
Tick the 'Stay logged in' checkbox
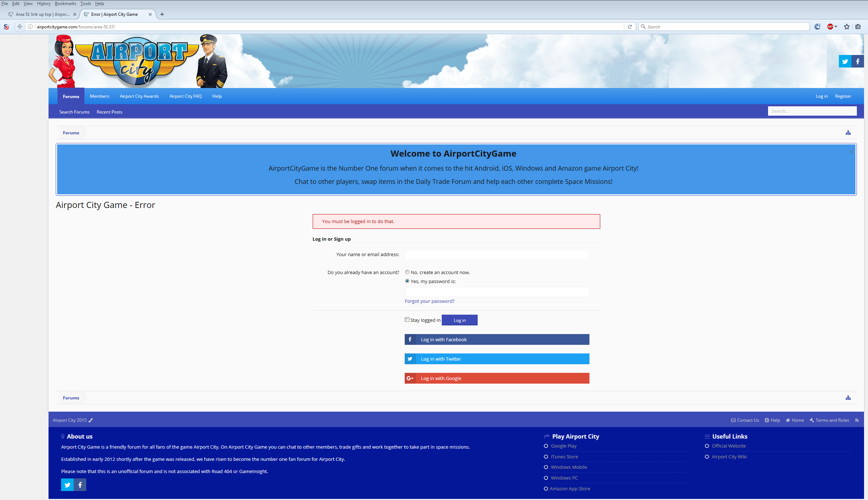(407, 320)
